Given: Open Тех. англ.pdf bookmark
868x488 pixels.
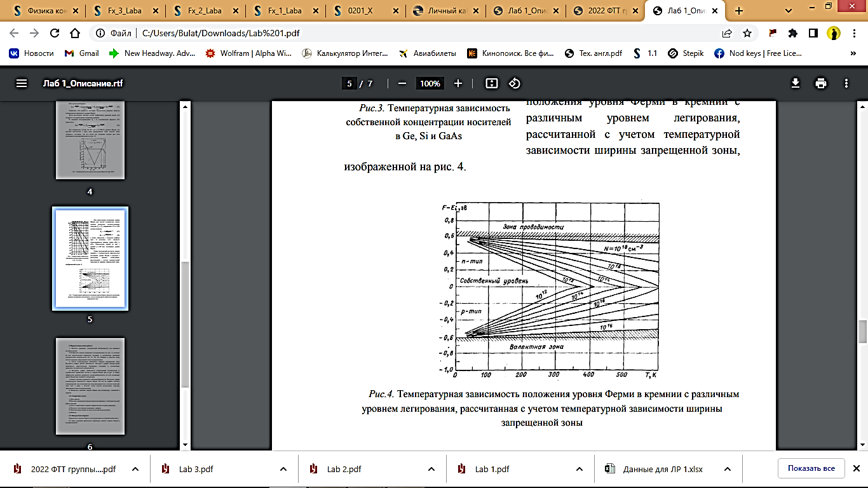Looking at the screenshot, I should (x=593, y=53).
